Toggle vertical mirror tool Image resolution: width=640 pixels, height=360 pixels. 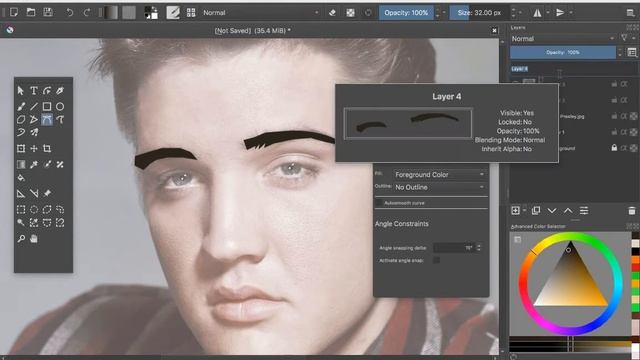tap(560, 13)
